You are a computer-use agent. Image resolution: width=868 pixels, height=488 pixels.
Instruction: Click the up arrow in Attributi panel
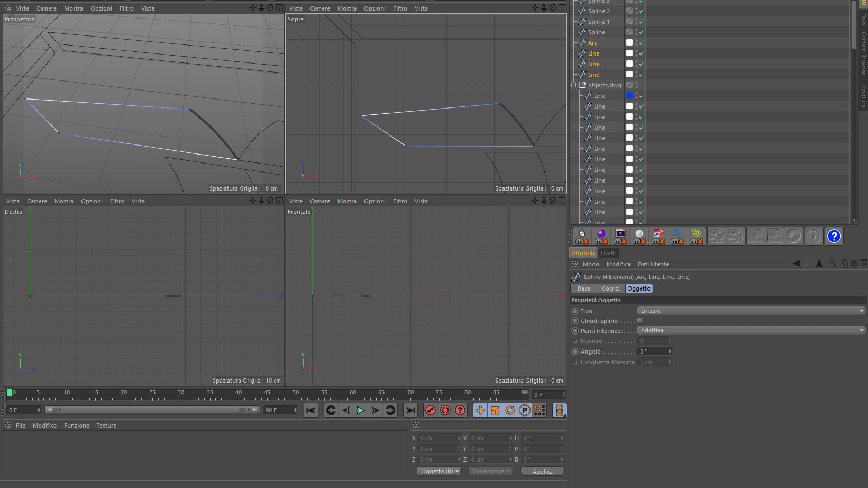(x=819, y=264)
